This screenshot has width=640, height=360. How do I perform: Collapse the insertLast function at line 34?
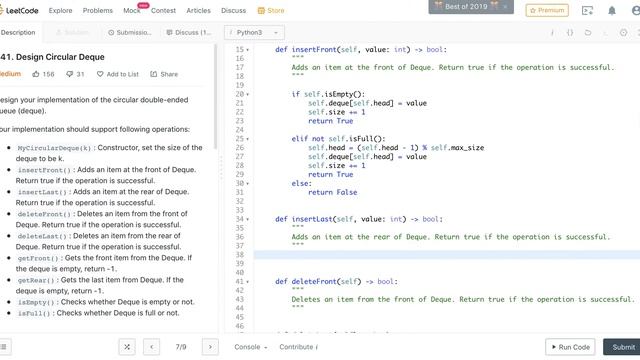(x=247, y=220)
